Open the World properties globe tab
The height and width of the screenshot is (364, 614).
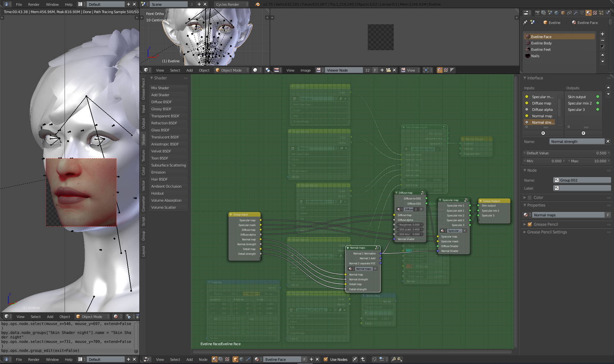(x=556, y=13)
